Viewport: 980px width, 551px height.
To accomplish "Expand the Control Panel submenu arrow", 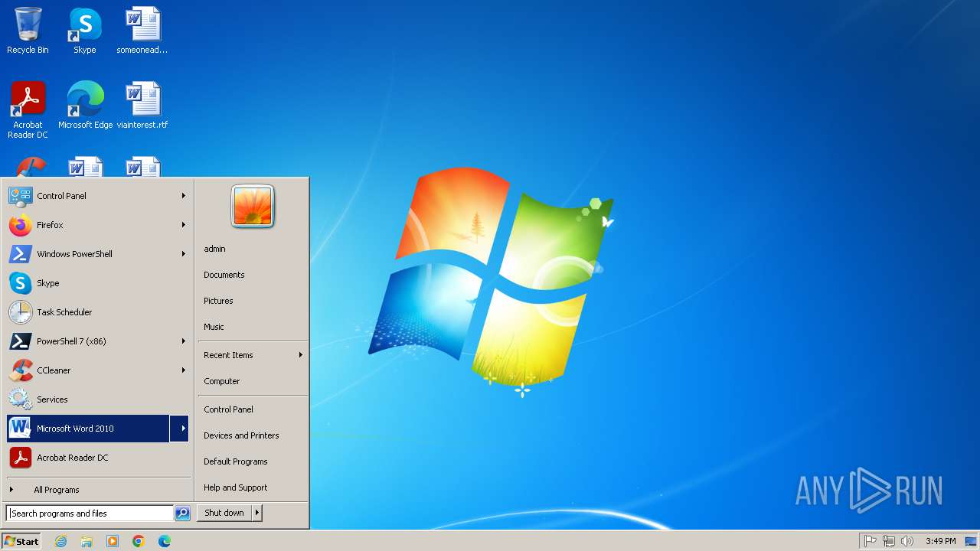I will (x=184, y=196).
